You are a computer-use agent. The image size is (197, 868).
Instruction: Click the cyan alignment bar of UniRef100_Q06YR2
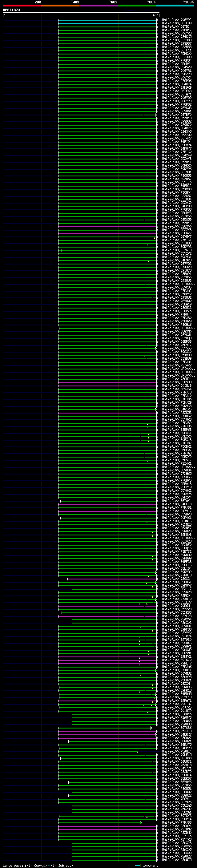tap(108, 20)
